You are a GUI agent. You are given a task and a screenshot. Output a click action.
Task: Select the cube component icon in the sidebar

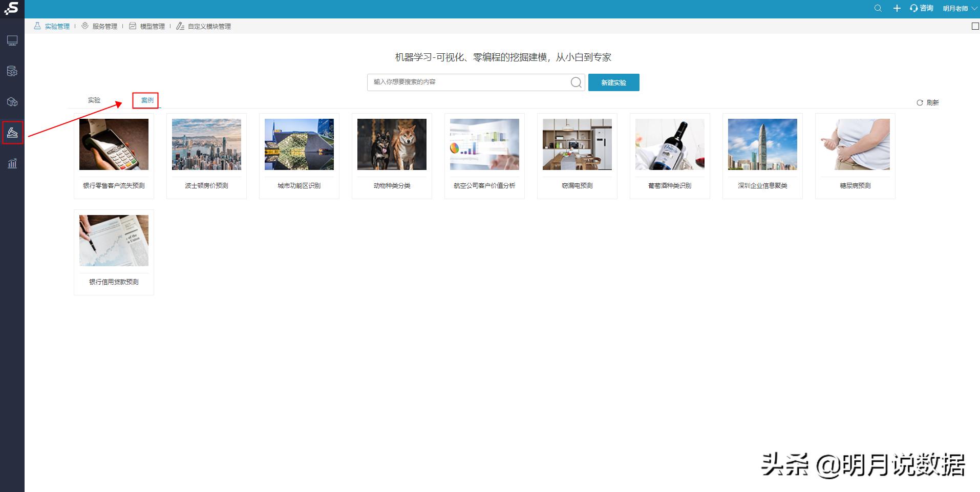click(12, 102)
